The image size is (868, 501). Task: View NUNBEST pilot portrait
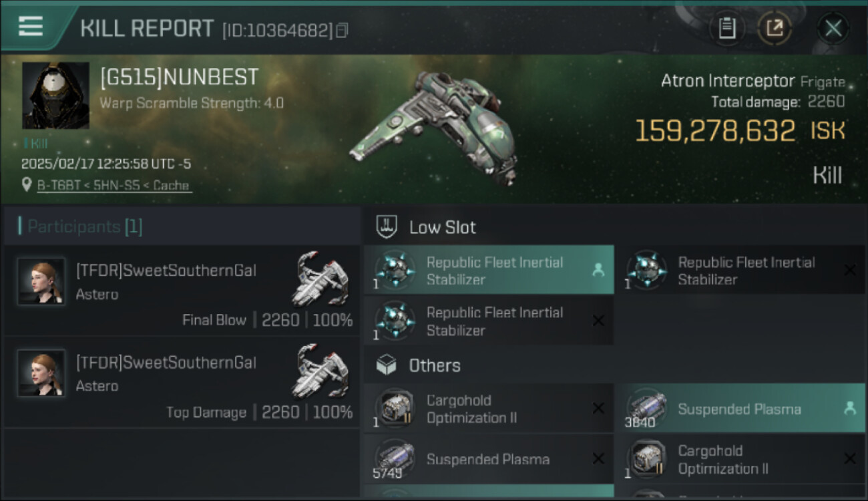[55, 96]
